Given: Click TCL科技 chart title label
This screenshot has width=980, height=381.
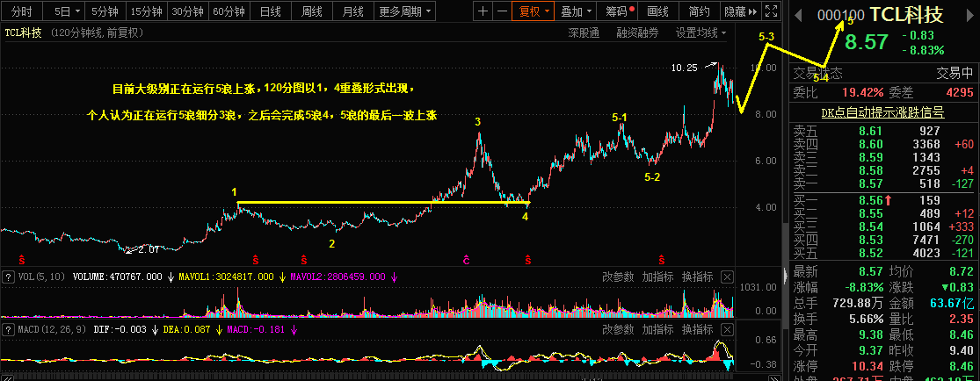Looking at the screenshot, I should [23, 33].
